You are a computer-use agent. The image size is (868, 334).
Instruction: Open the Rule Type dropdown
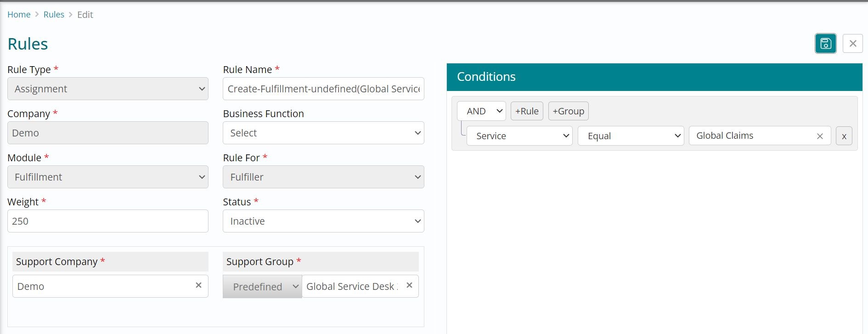(107, 89)
